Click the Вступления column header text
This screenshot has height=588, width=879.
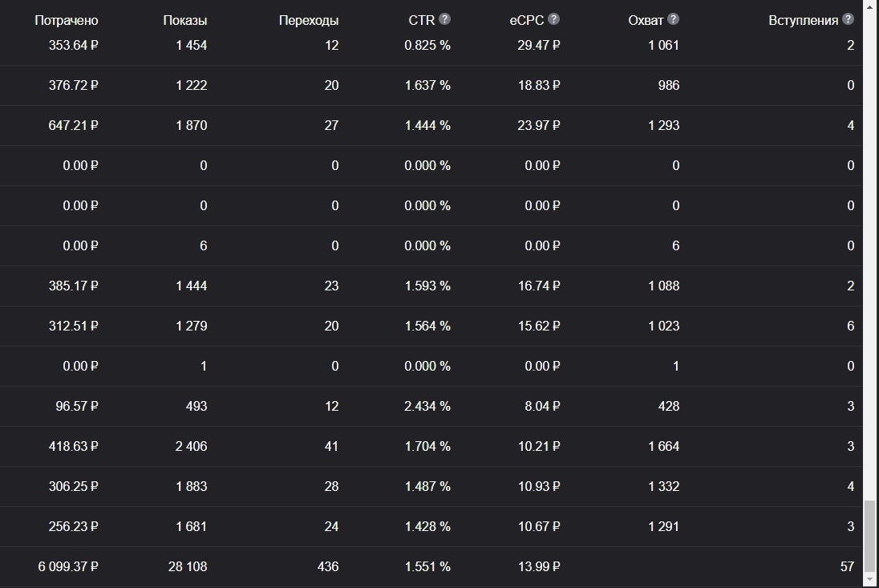[x=804, y=21]
